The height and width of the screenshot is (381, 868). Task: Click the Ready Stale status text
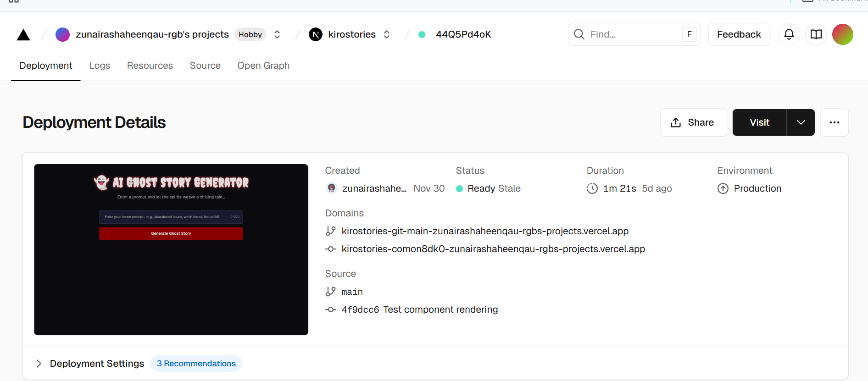(x=494, y=188)
